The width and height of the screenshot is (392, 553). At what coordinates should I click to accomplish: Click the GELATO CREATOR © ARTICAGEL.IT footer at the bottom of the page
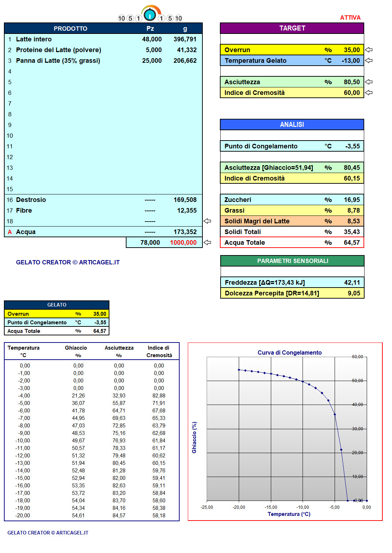(x=48, y=533)
